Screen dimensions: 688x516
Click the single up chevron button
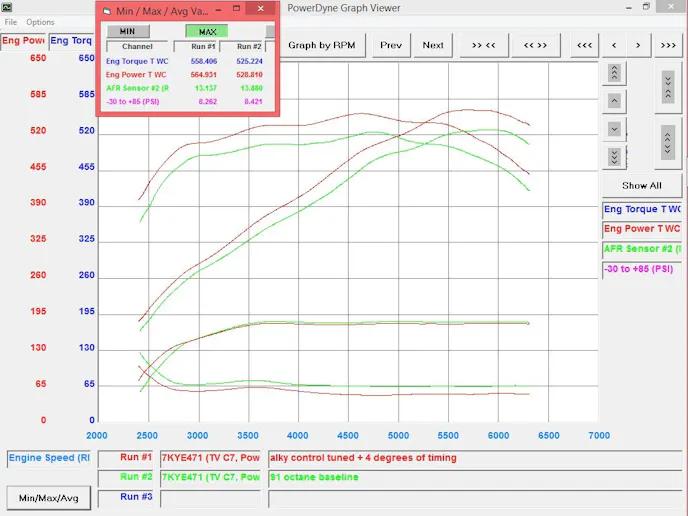615,101
